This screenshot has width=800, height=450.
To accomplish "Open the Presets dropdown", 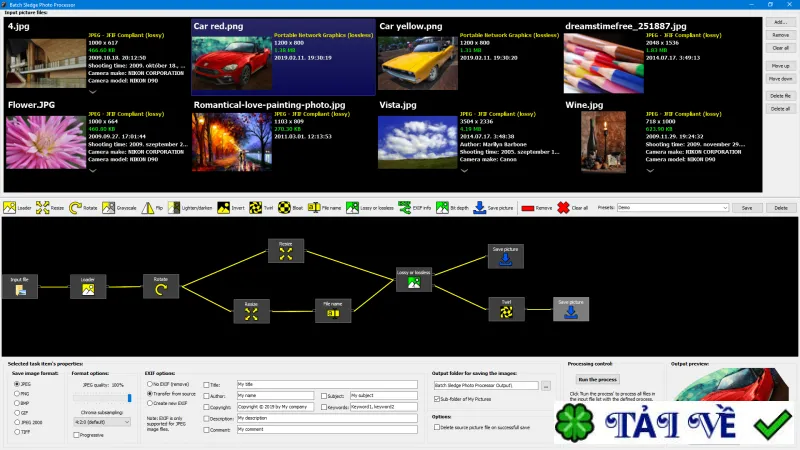I will tap(672, 208).
